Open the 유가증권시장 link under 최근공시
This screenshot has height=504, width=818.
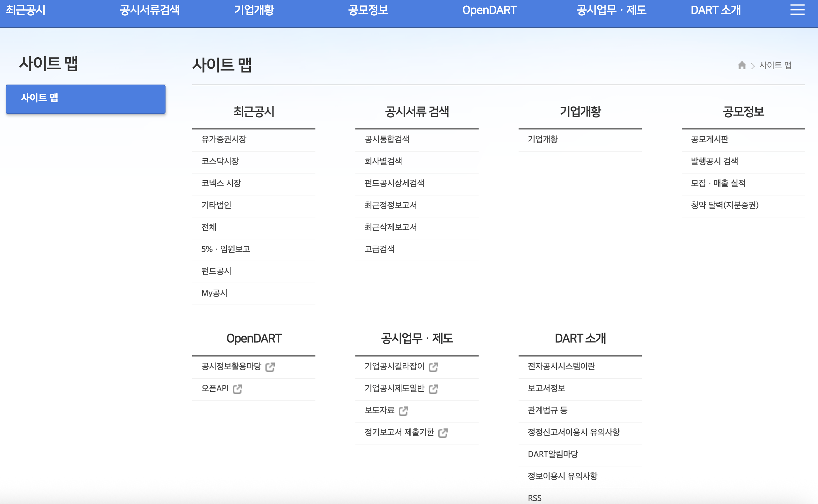click(224, 140)
